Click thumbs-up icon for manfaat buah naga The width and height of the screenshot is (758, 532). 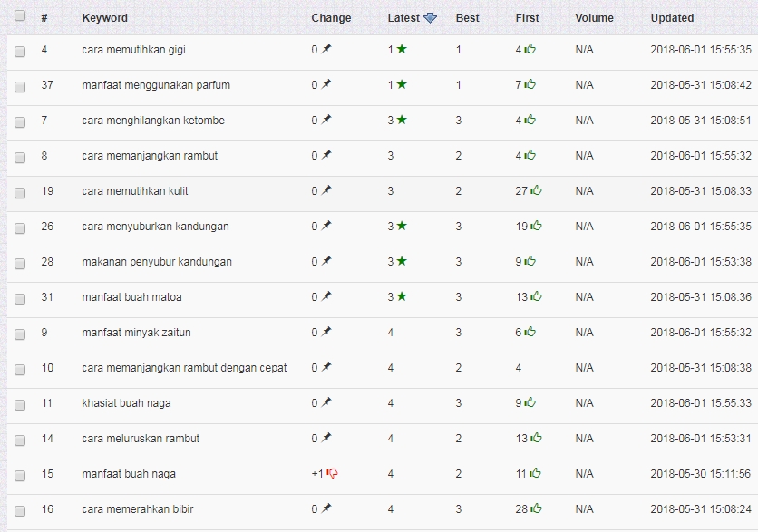(535, 472)
